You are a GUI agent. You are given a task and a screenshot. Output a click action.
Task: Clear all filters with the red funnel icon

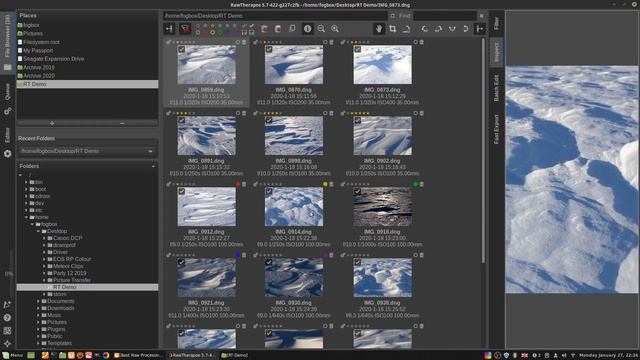(185, 29)
